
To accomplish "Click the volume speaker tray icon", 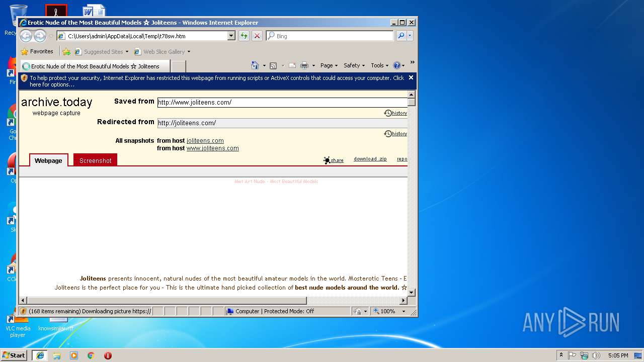I will (x=596, y=355).
